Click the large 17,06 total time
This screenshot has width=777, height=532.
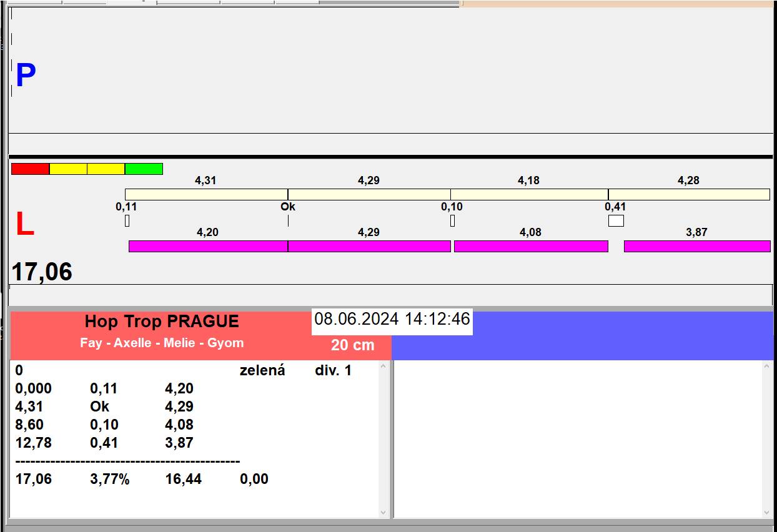[42, 272]
